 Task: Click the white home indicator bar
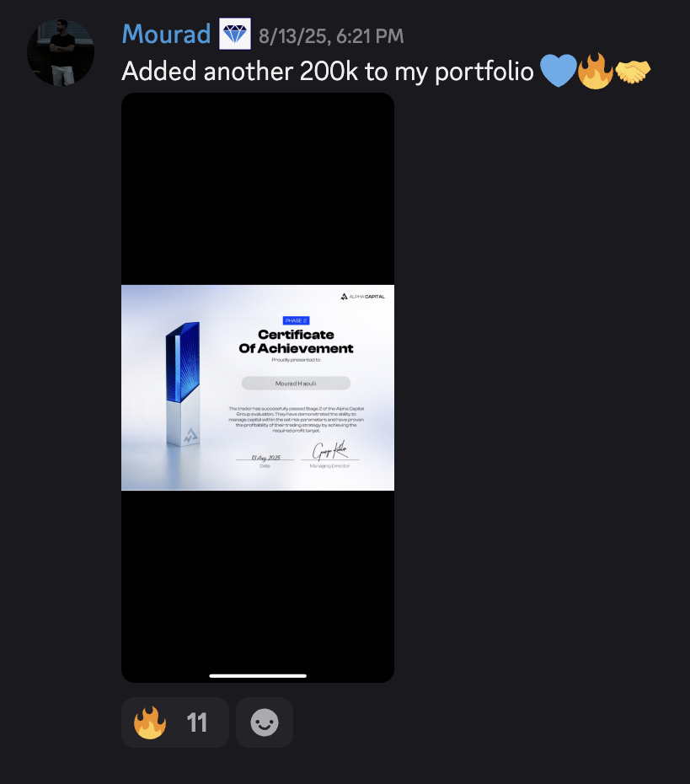(258, 676)
